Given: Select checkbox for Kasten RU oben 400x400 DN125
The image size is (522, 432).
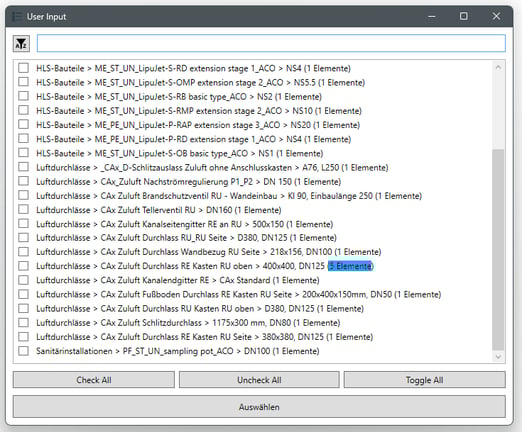Looking at the screenshot, I should [x=23, y=266].
